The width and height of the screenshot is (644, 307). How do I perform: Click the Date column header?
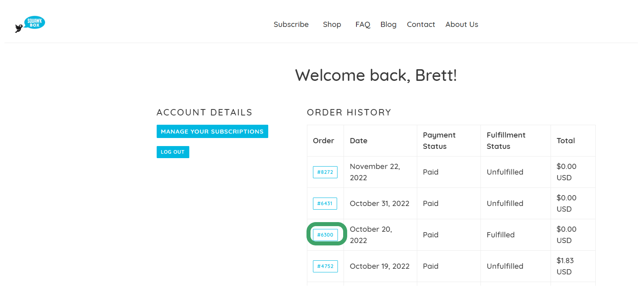coord(358,141)
